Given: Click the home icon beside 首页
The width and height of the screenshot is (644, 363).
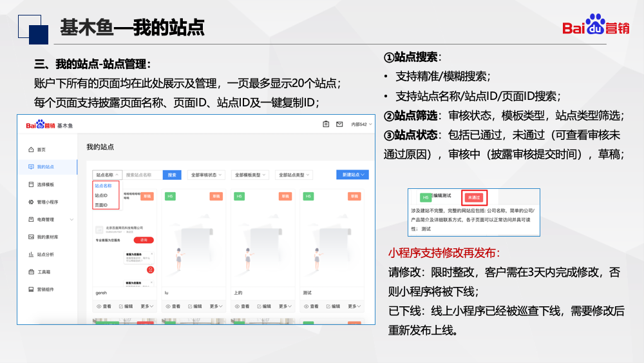Looking at the screenshot, I should click(31, 150).
